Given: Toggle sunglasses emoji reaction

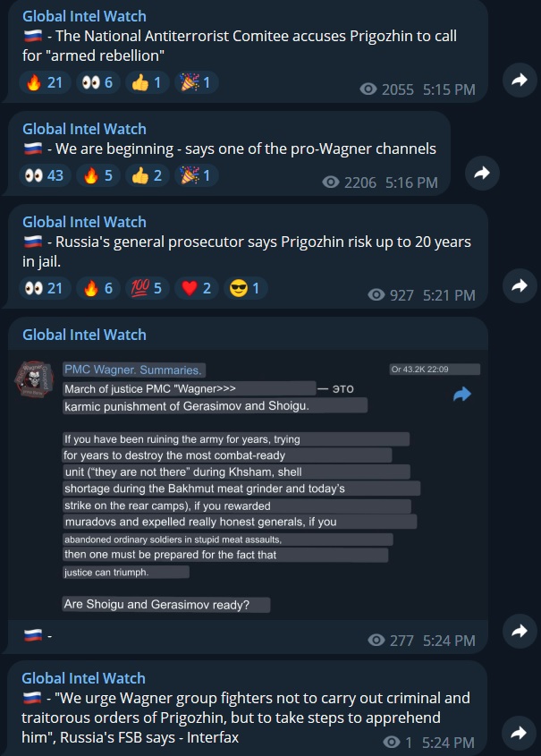Looking at the screenshot, I should point(246,288).
